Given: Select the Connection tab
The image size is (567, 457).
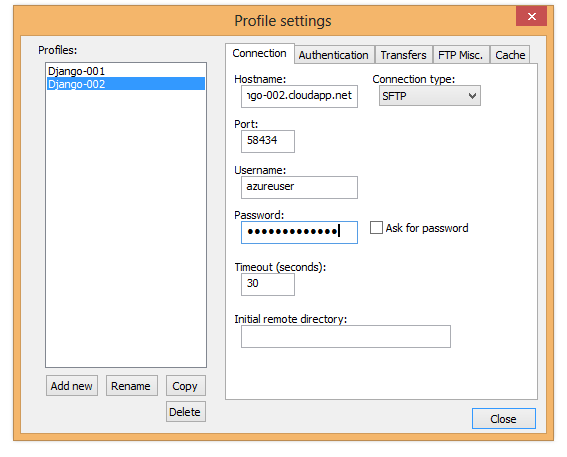Looking at the screenshot, I should (260, 54).
